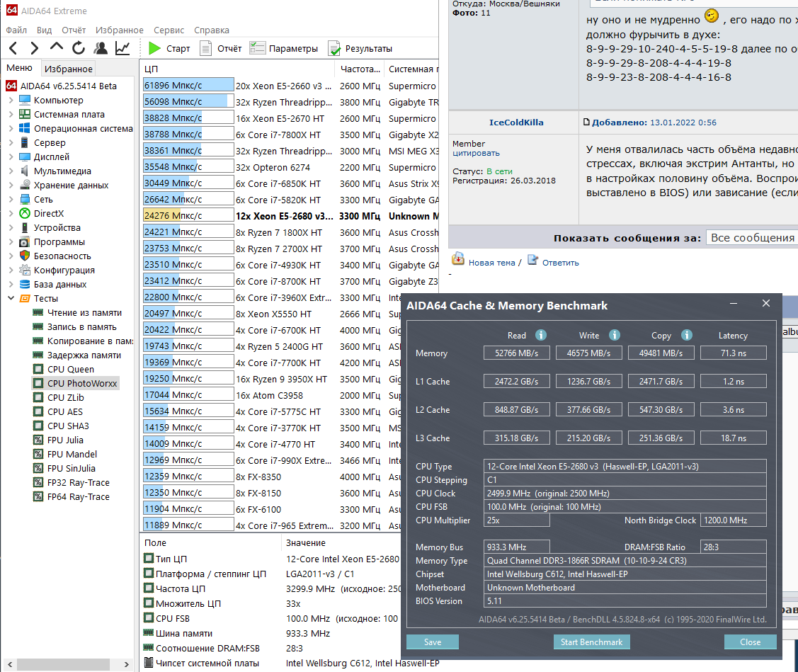Select Запись в память test
Image resolution: width=798 pixels, height=672 pixels.
tap(82, 327)
